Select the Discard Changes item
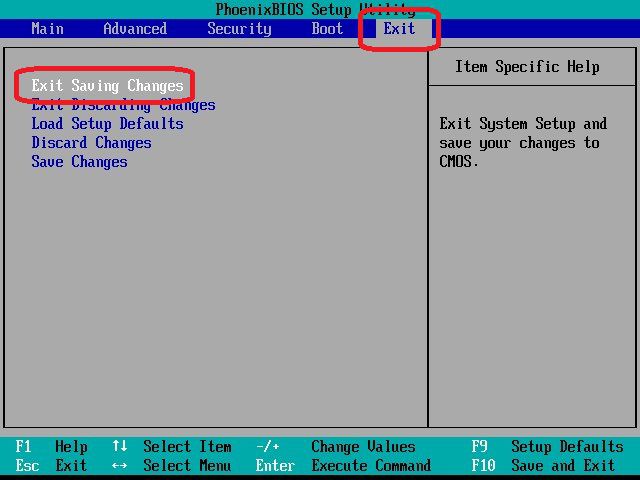The width and height of the screenshot is (640, 480). 91,143
